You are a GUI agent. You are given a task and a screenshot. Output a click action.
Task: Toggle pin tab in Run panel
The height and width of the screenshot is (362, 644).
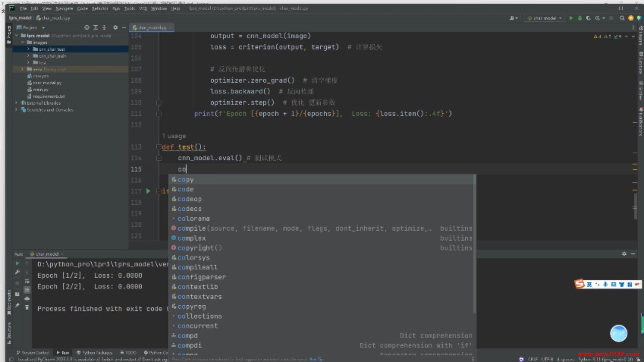17,305
